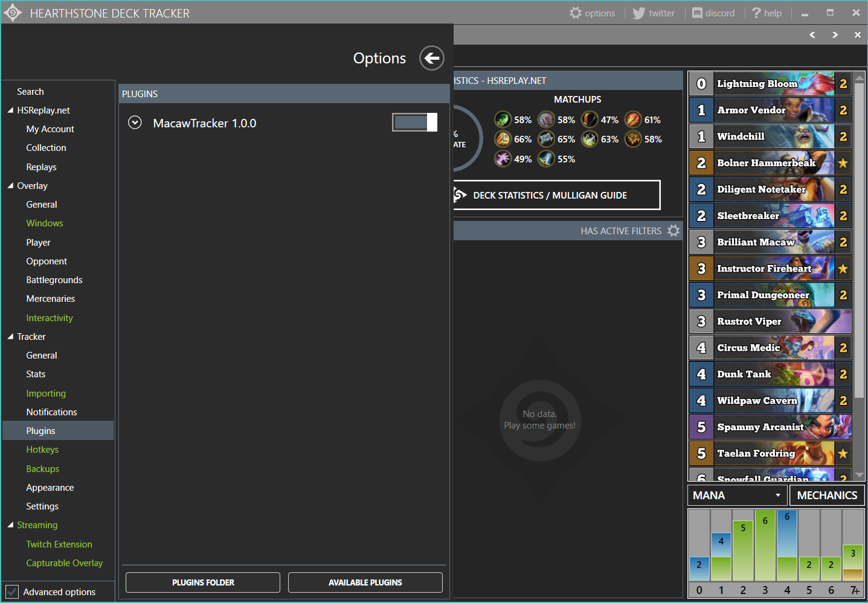
Task: Click the PLUGINS FOLDER button
Action: 203,582
